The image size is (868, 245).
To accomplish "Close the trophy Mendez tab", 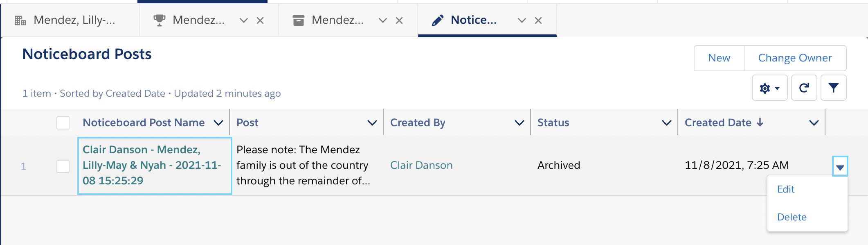I will click(260, 20).
